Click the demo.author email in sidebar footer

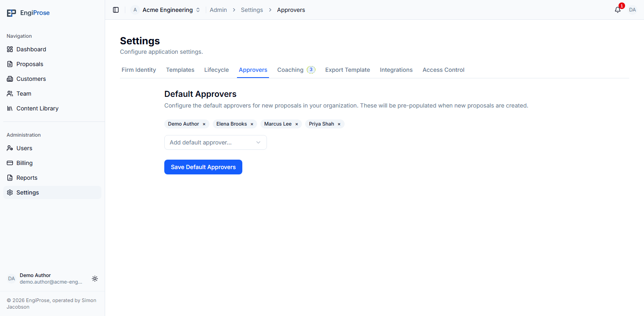point(51,282)
